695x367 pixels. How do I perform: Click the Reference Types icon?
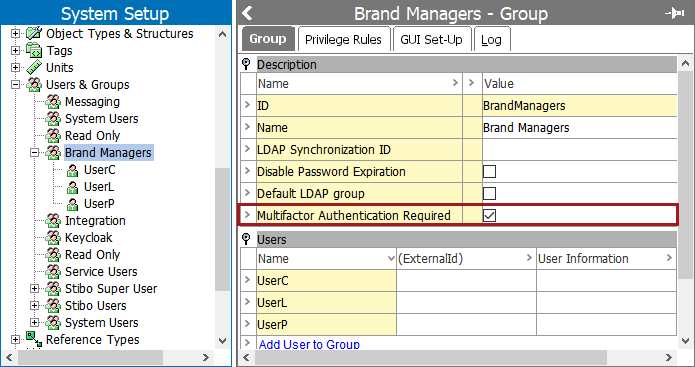(34, 339)
